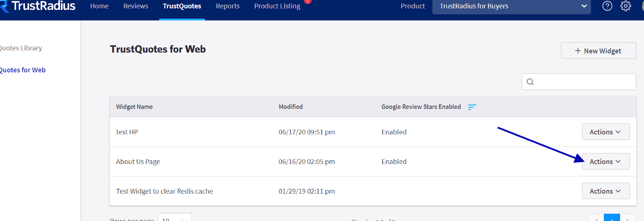This screenshot has height=221, width=644.
Task: Open the Reports tab
Action: (x=227, y=6)
